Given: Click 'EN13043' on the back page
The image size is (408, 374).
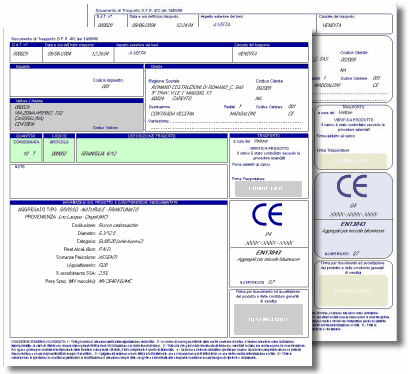Looking at the screenshot, I should (x=353, y=224).
